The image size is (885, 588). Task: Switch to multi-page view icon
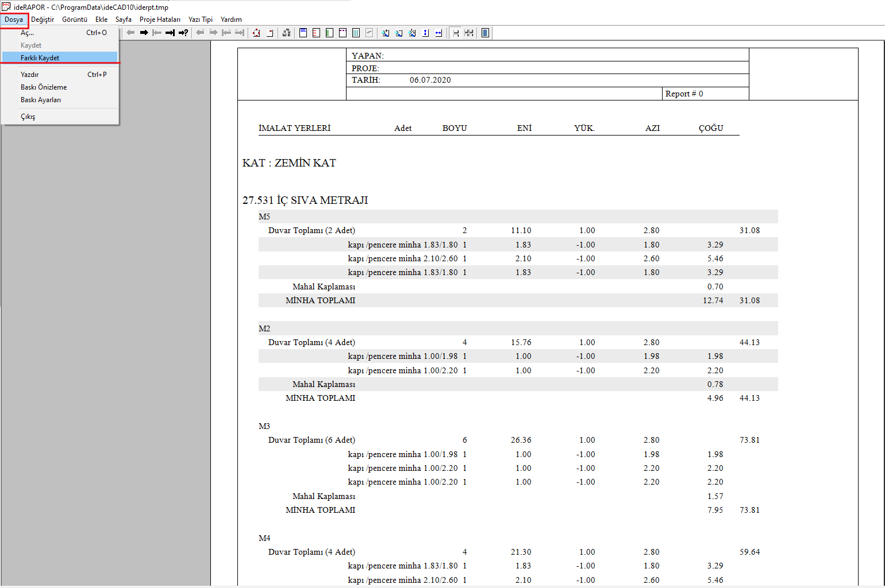point(469,33)
